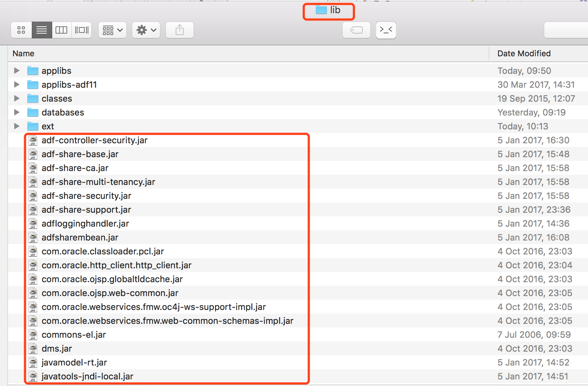Select the javatools-jndi-local.jar file name

pyautogui.click(x=87, y=376)
